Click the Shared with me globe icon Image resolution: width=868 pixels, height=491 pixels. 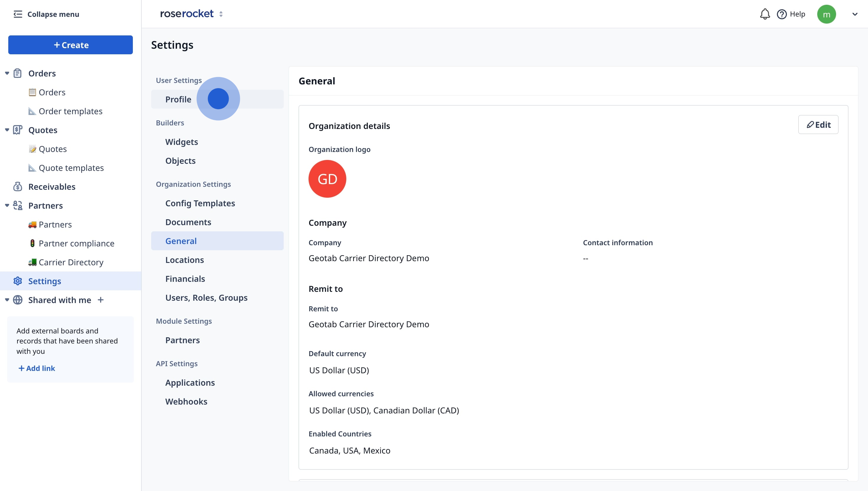(17, 300)
